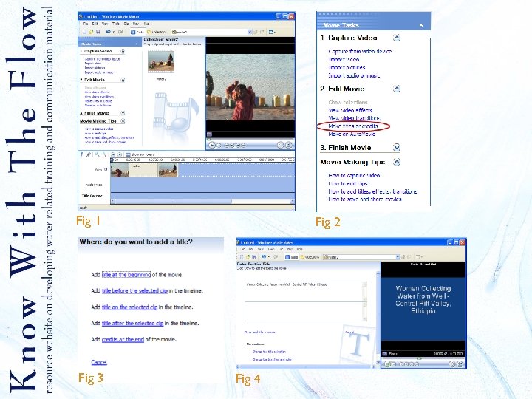
Task: Expand the Video track in Fig 1 timeline
Action: 106,169
